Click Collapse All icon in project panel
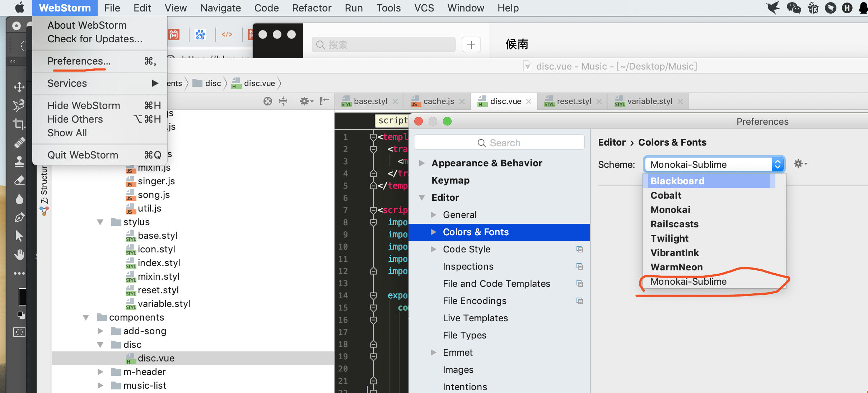The height and width of the screenshot is (393, 868). (x=283, y=101)
